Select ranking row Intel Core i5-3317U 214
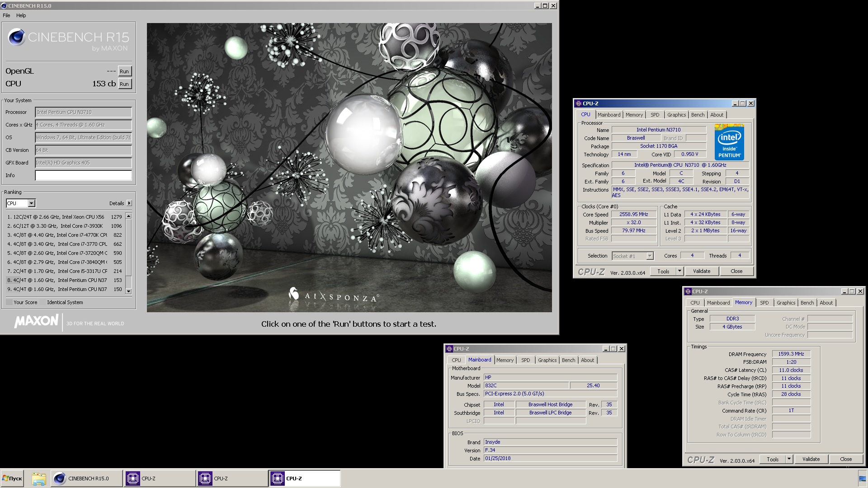Viewport: 868px width, 488px height. coord(65,271)
